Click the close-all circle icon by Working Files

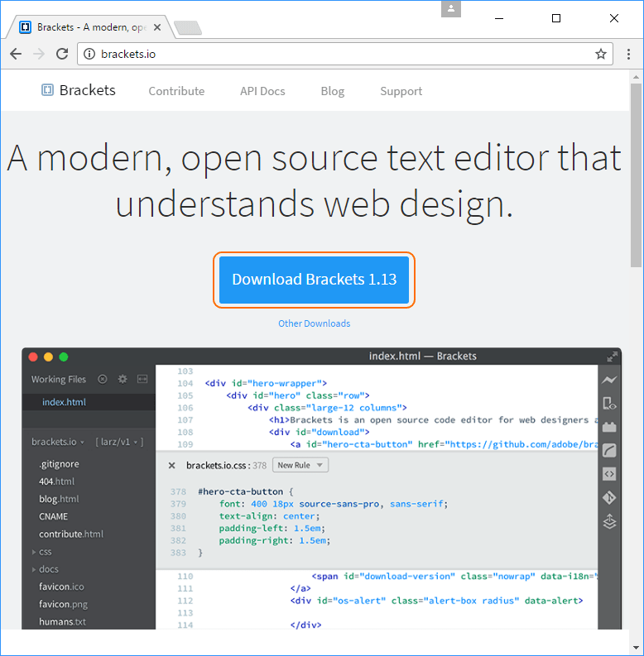(x=102, y=379)
